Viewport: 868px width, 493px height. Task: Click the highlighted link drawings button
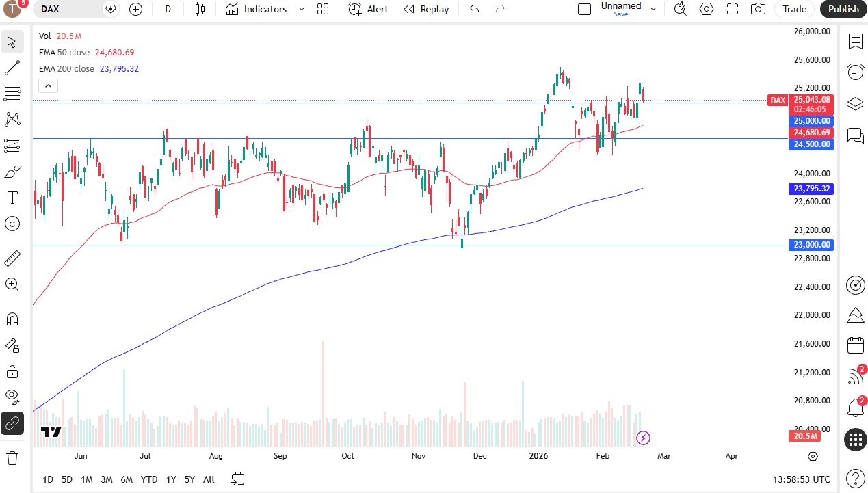tap(12, 423)
